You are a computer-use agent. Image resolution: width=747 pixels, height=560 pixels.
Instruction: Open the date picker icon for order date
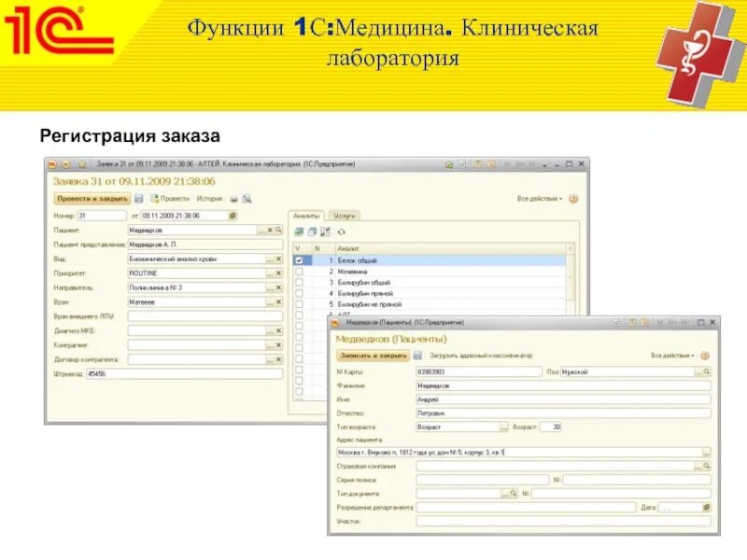point(232,216)
